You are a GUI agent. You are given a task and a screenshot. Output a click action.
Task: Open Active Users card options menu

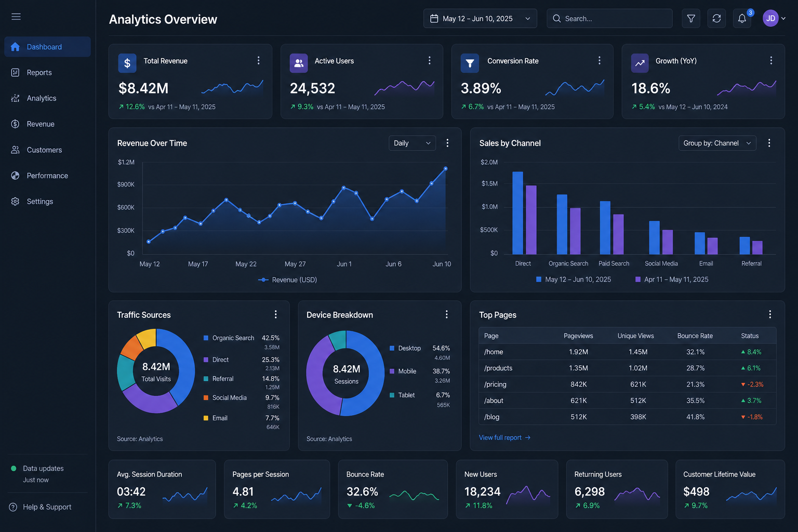pos(429,61)
